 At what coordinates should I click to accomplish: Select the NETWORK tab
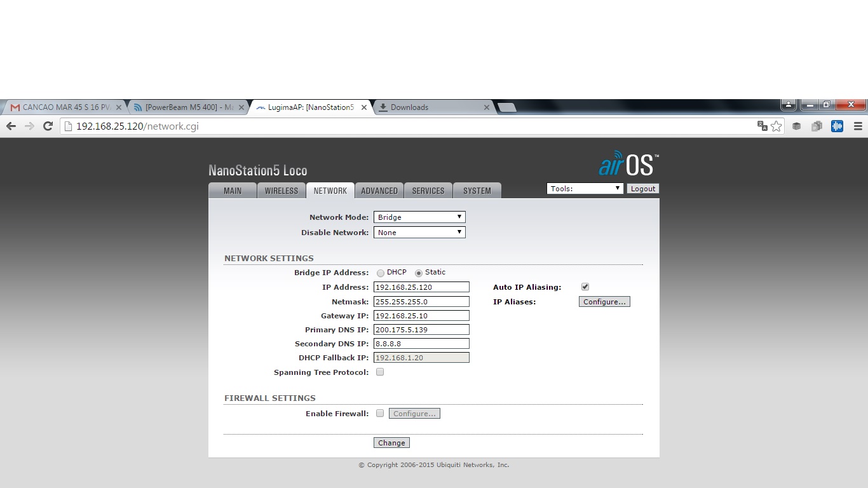(330, 191)
